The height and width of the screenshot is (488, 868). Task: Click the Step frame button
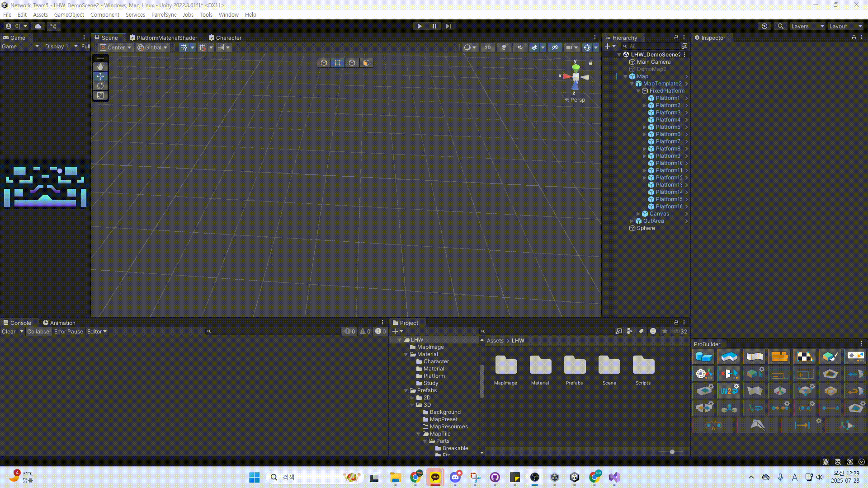coord(448,26)
